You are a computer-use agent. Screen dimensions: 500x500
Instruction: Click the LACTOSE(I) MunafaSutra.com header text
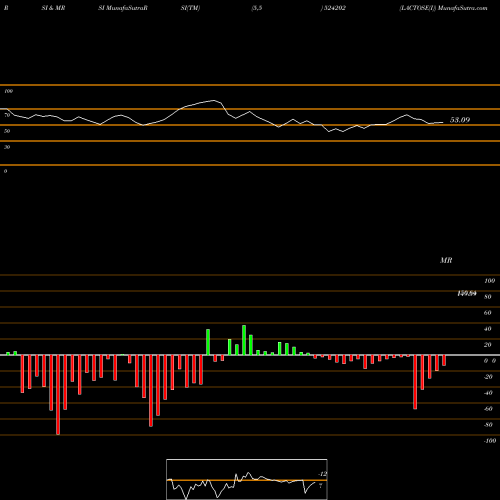click(x=443, y=8)
